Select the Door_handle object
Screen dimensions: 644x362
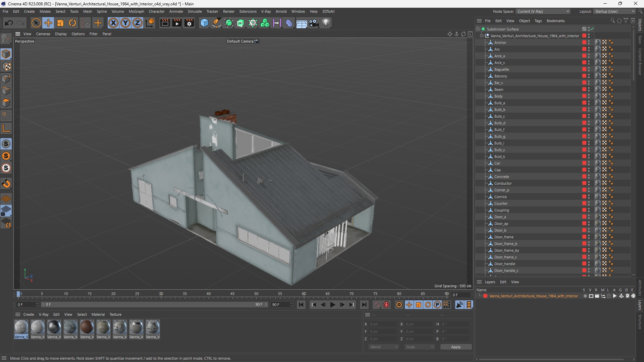(504, 264)
